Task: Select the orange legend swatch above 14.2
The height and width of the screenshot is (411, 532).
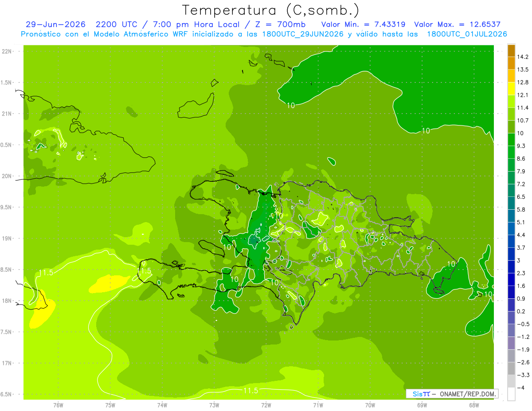Action: pyautogui.click(x=511, y=50)
